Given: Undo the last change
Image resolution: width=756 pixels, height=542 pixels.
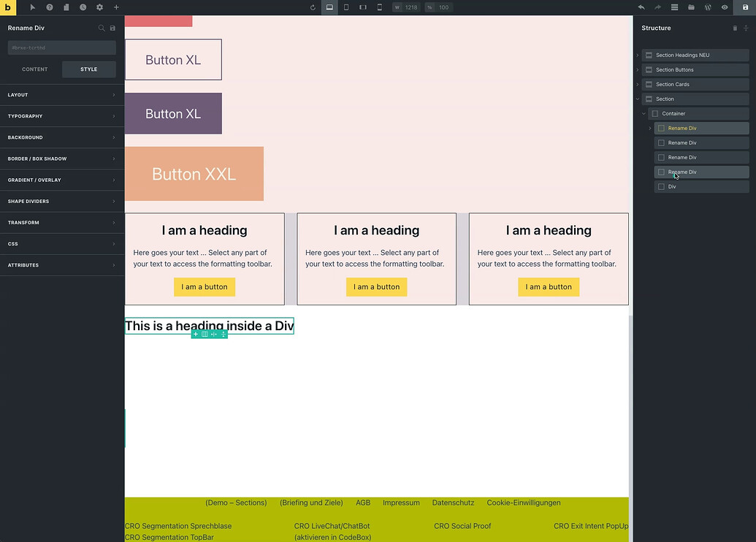Looking at the screenshot, I should point(641,7).
